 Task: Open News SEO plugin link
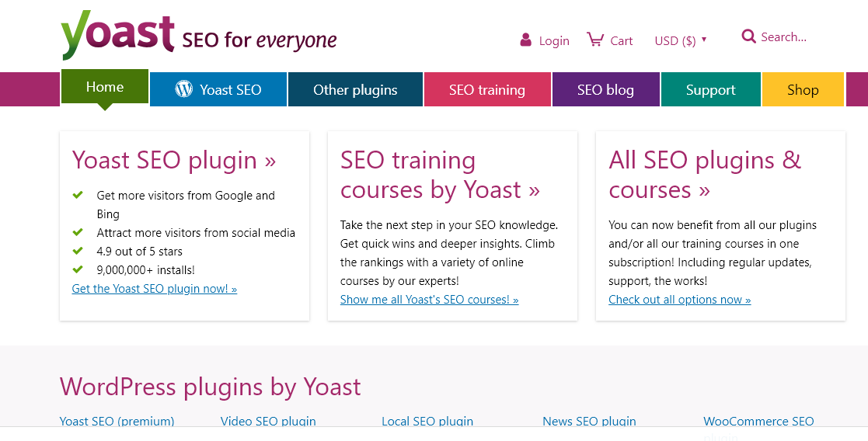[589, 421]
